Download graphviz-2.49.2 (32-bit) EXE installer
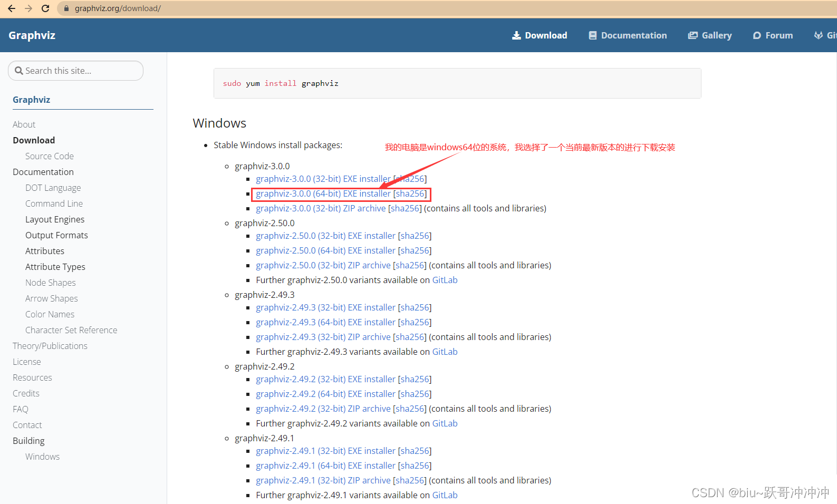Viewport: 837px width, 504px height. (325, 379)
